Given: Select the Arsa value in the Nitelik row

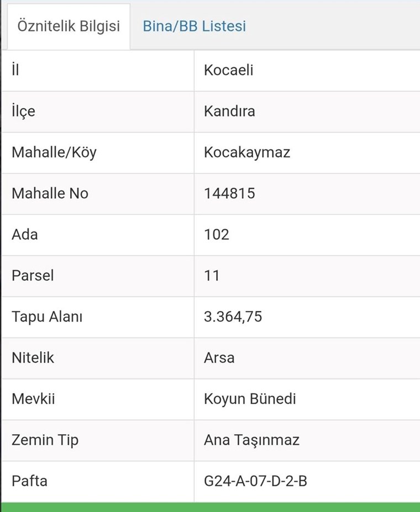Looking at the screenshot, I should (x=219, y=357).
